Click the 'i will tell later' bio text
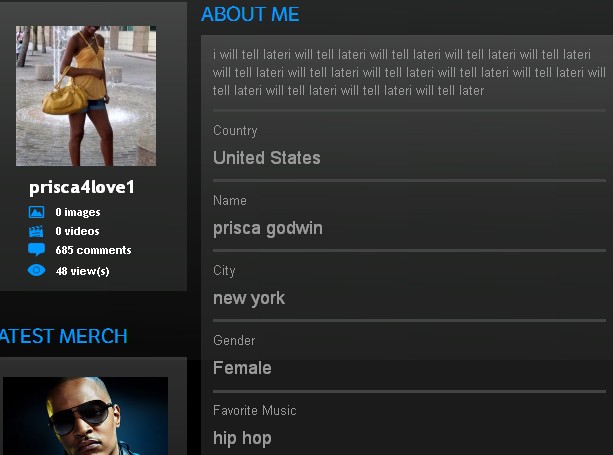Image resolution: width=613 pixels, height=455 pixels. pos(409,72)
